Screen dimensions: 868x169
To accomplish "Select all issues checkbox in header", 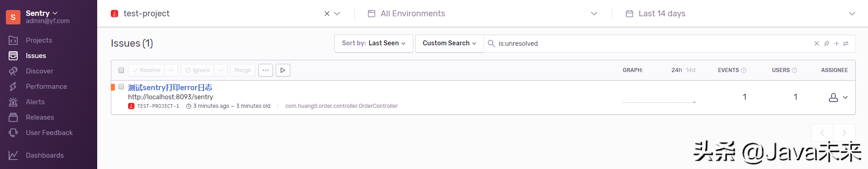I will tap(121, 70).
